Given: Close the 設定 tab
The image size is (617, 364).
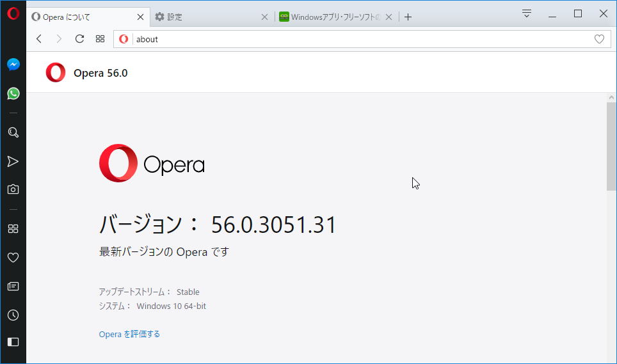Looking at the screenshot, I should (x=264, y=17).
